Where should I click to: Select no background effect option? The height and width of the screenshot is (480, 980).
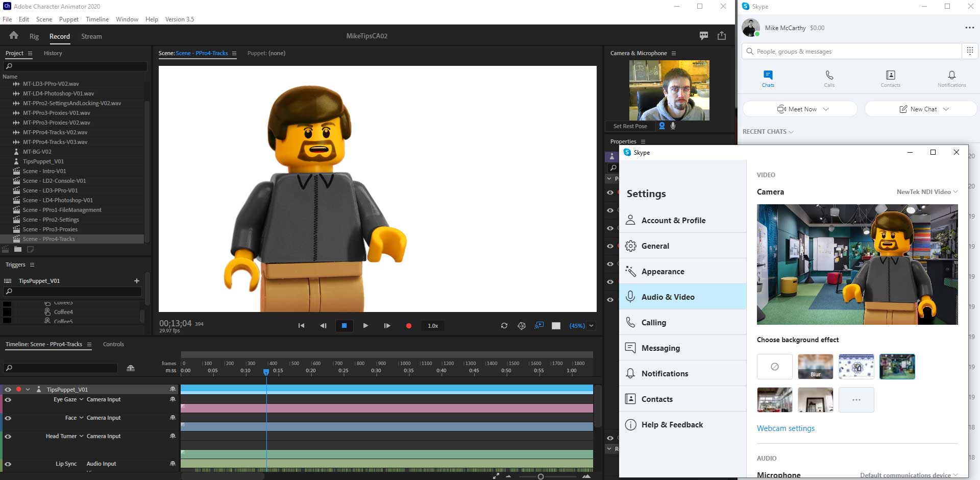point(774,367)
